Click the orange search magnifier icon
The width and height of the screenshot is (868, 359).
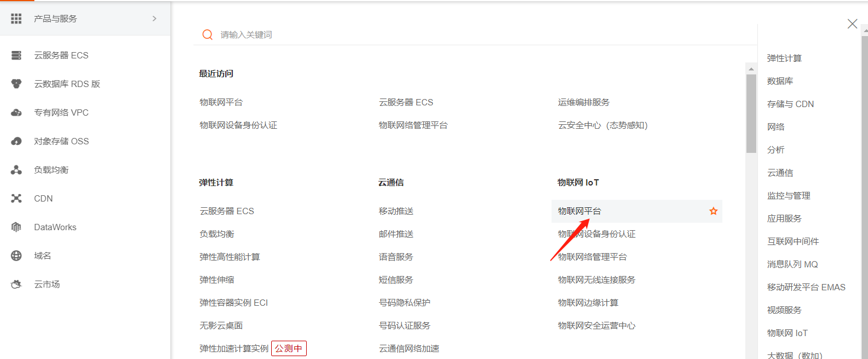[x=208, y=35]
